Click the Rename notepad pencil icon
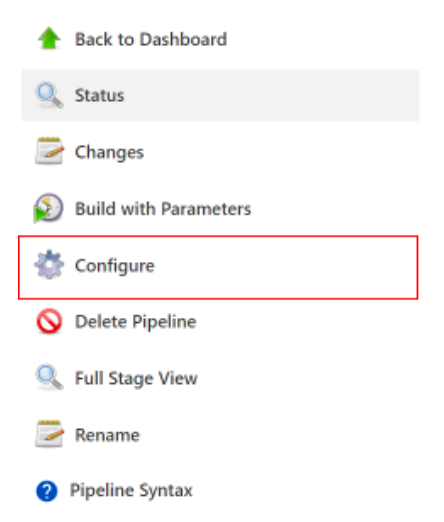The height and width of the screenshot is (522, 444). click(49, 434)
